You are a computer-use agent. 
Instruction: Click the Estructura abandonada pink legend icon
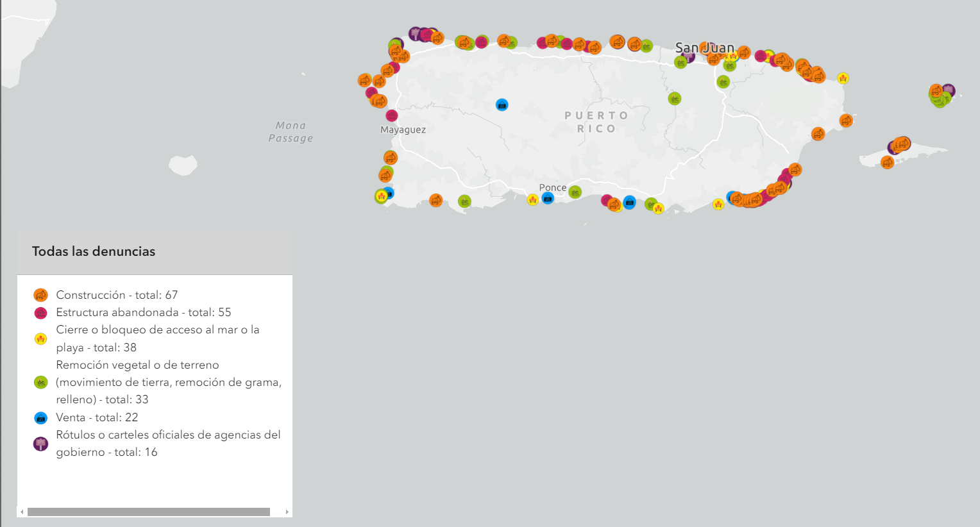tap(41, 313)
